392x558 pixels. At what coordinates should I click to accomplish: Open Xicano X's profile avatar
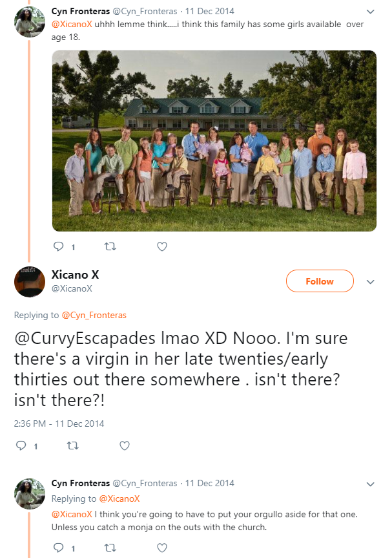(30, 281)
